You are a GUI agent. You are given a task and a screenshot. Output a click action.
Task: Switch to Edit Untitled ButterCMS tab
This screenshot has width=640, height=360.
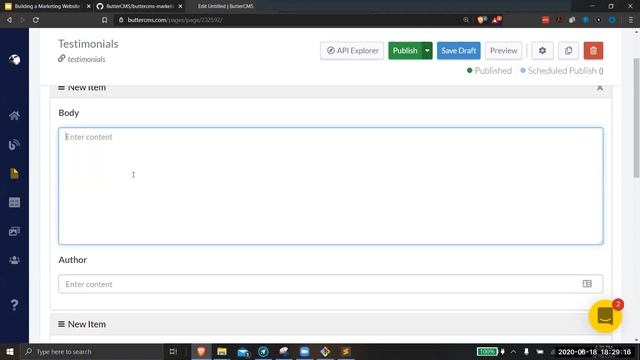click(x=225, y=6)
